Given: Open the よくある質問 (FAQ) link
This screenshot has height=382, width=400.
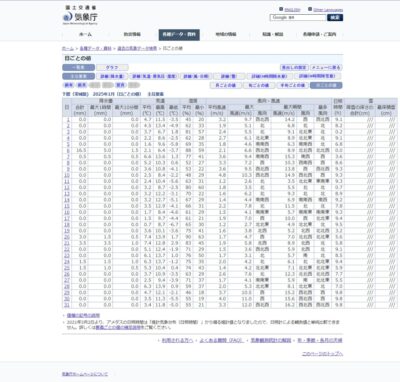Looking at the screenshot, I should pos(222,340).
